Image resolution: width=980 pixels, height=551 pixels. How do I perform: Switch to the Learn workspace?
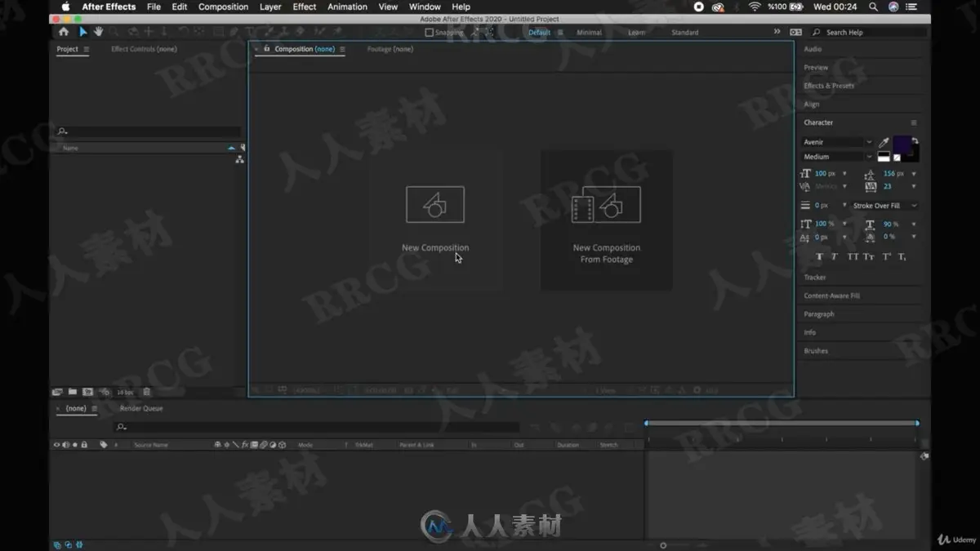tap(636, 33)
